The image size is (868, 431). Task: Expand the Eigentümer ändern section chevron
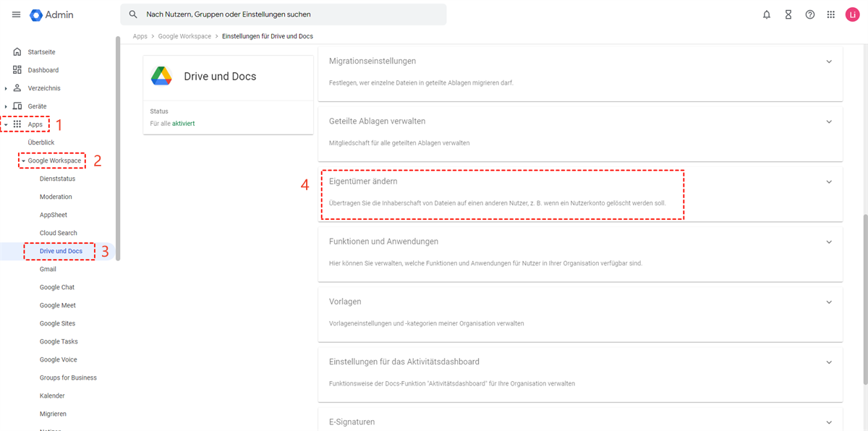coord(829,182)
